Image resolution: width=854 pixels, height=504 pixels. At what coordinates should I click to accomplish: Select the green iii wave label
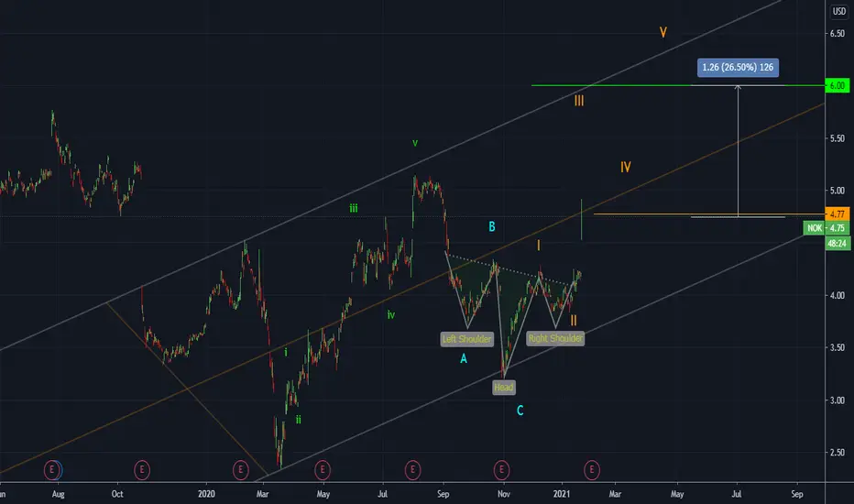(354, 208)
